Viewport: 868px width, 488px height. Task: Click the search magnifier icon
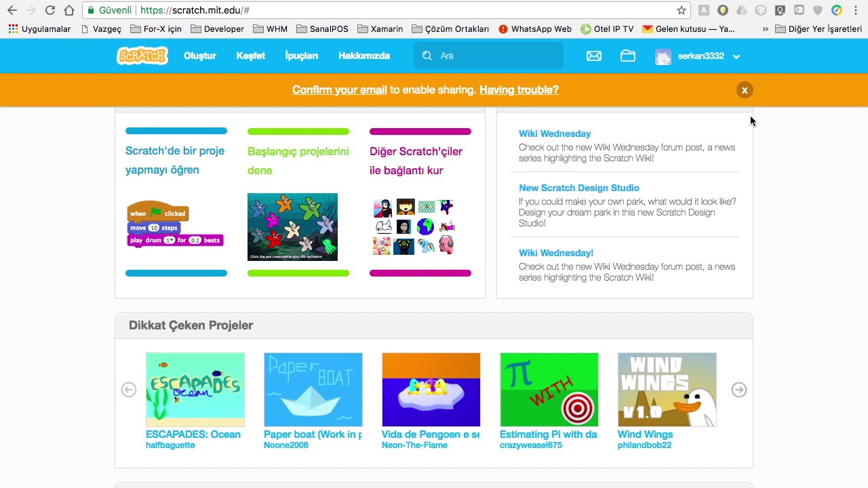click(x=427, y=56)
